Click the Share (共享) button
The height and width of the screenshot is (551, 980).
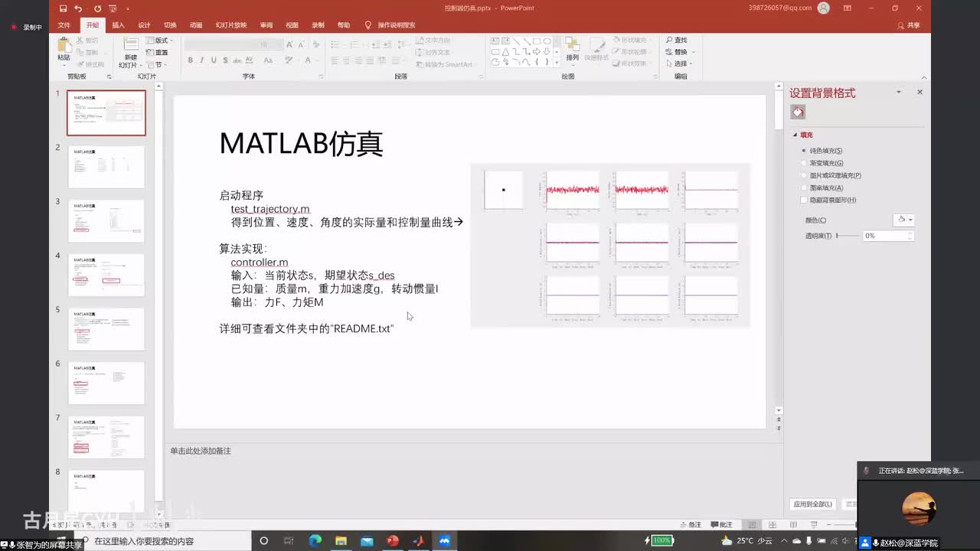pyautogui.click(x=909, y=25)
